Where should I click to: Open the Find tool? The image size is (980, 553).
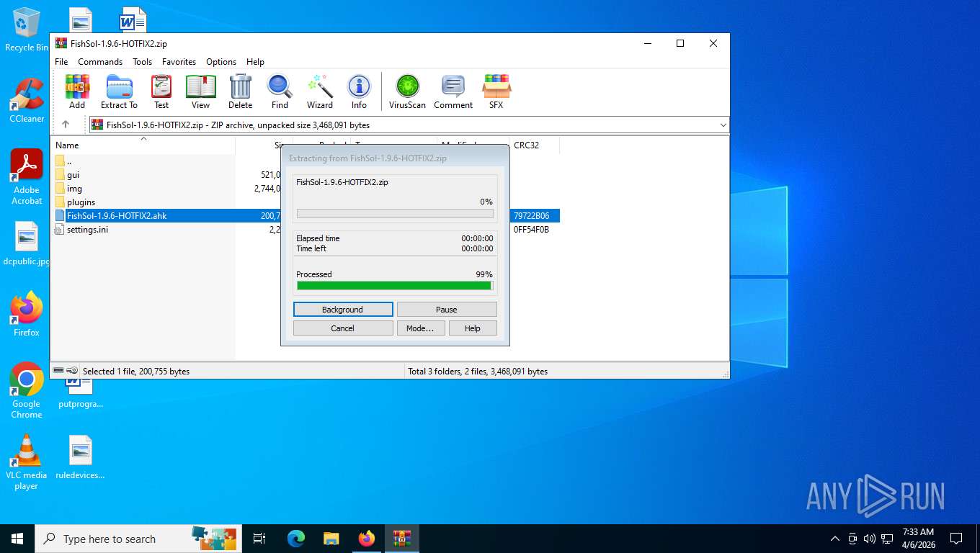click(x=280, y=91)
